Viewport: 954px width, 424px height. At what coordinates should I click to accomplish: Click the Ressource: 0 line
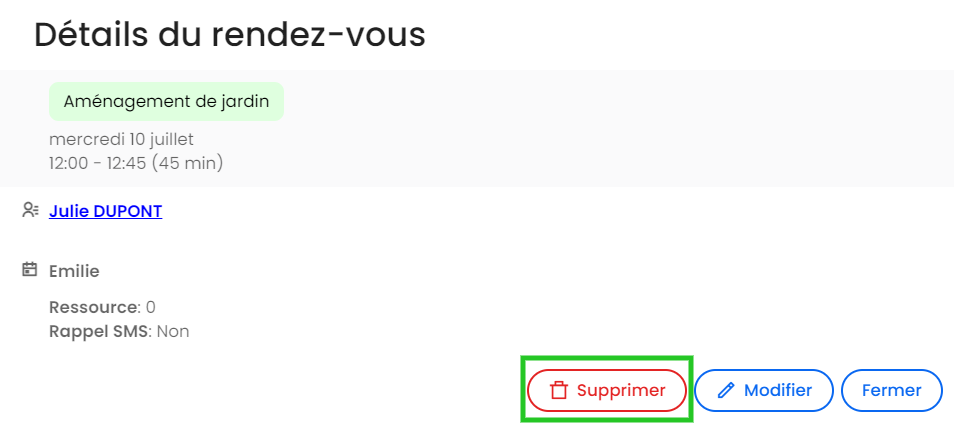102,307
